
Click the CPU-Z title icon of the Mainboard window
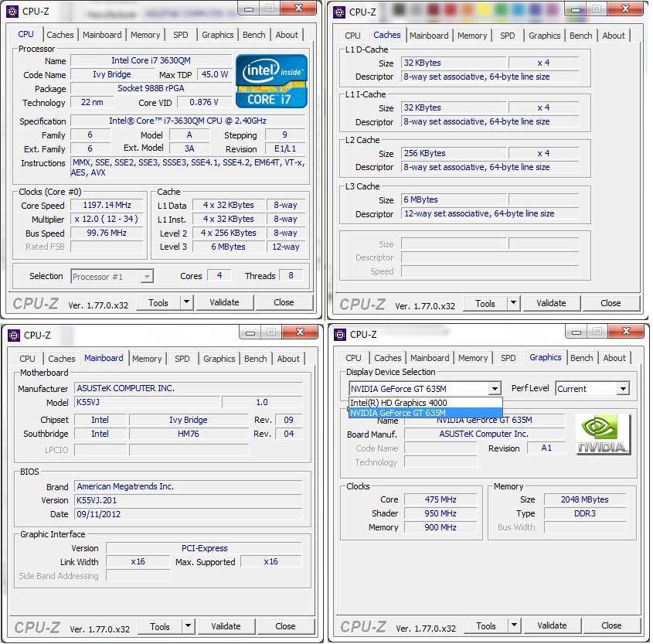pos(12,335)
